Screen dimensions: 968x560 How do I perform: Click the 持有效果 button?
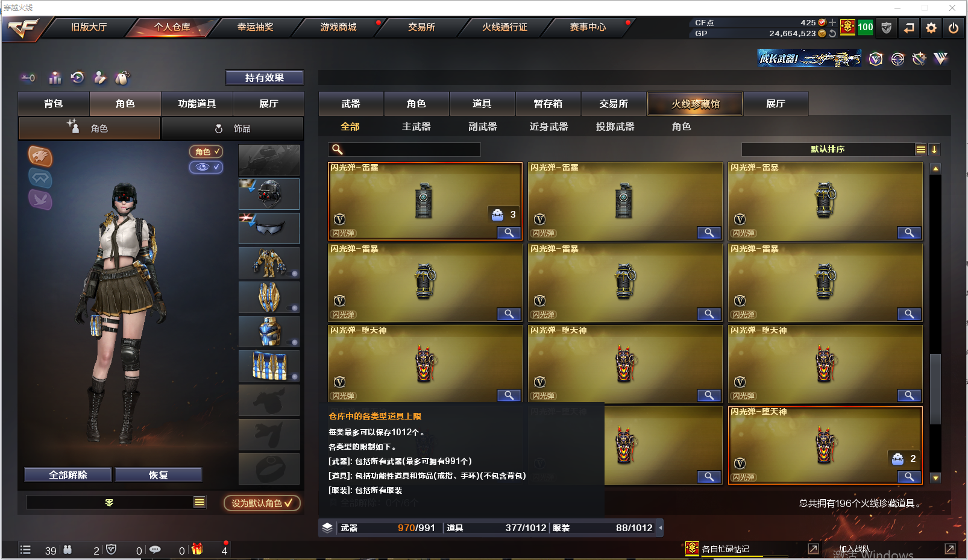pos(265,78)
